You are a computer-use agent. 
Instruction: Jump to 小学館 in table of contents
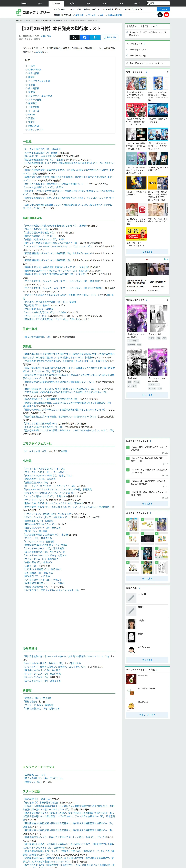(31, 85)
